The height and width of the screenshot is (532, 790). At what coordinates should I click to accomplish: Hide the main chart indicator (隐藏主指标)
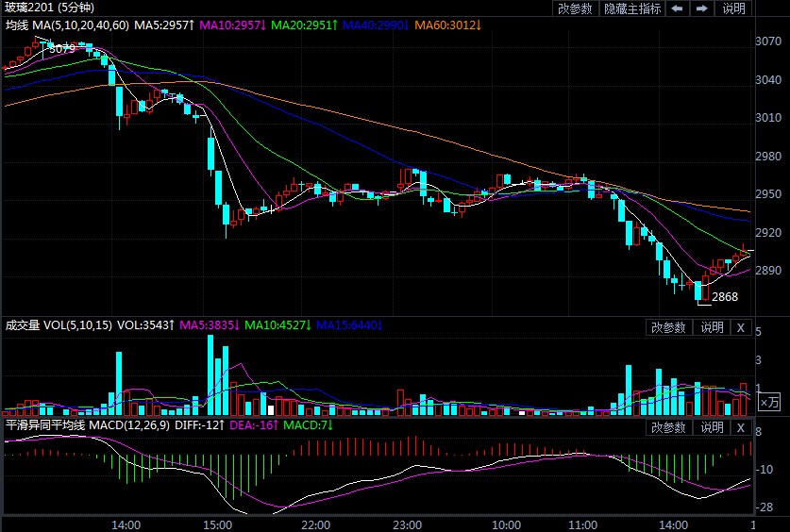pyautogui.click(x=633, y=8)
